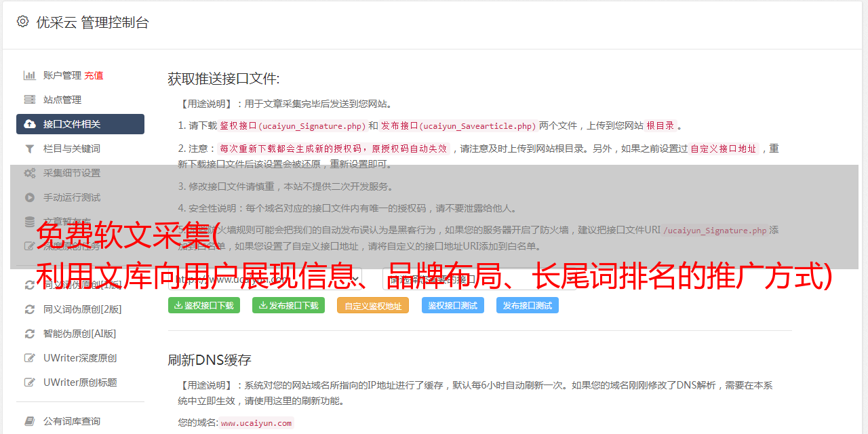Click the play circle icon for 手动运行测试
Screen dimensions: 868x434
click(x=30, y=197)
